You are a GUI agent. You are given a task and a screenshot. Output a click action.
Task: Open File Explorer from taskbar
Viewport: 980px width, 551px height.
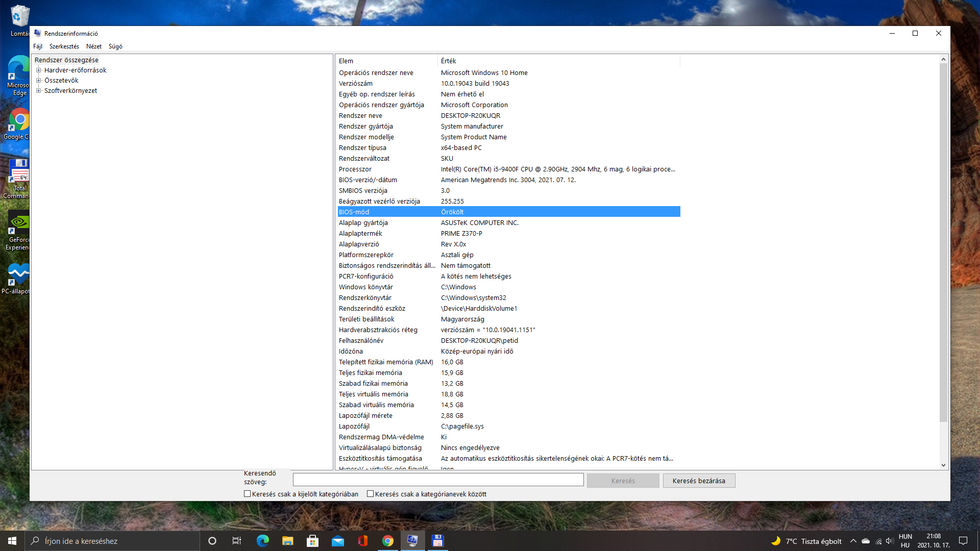point(287,541)
